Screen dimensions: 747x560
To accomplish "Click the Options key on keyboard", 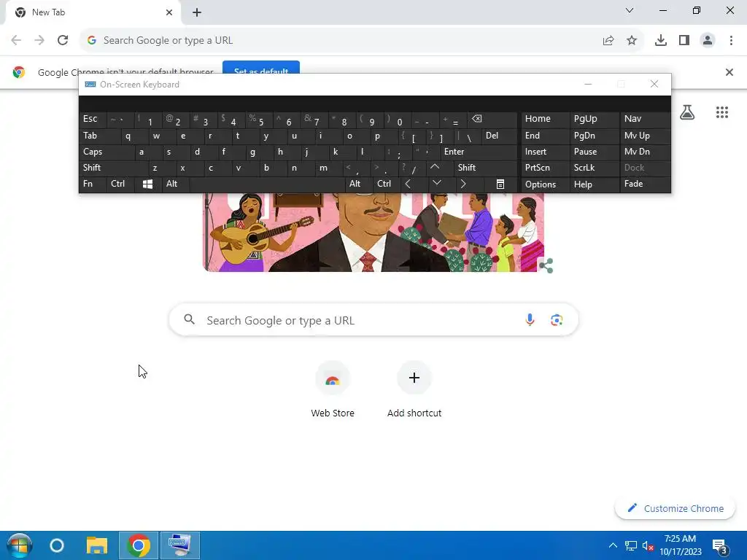I will (x=546, y=184).
